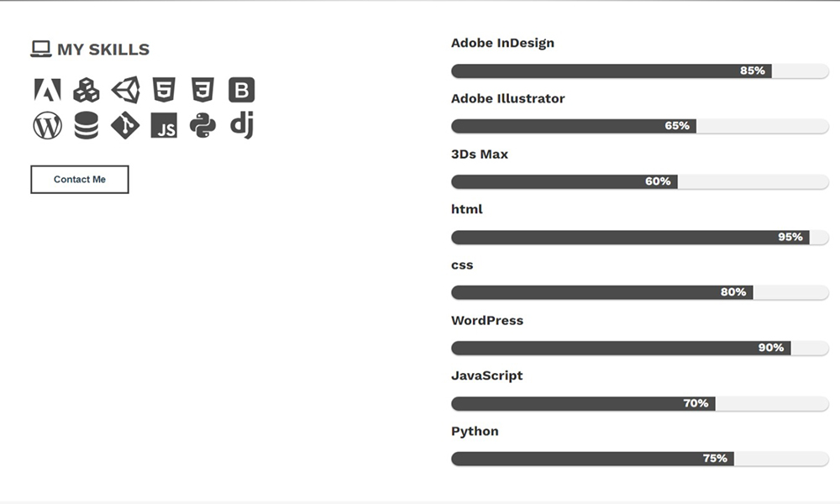Screen dimensions: 840x504
Task: Select the Bootstrap B icon
Action: pyautogui.click(x=242, y=90)
